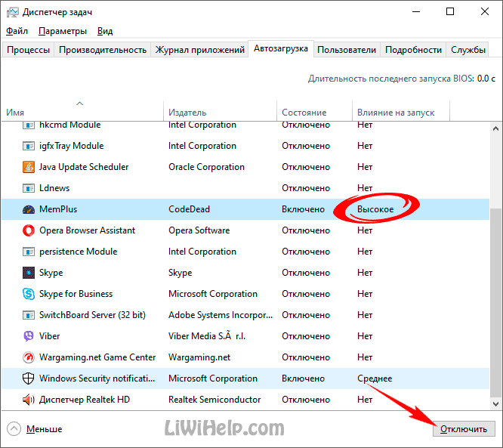Screen dimensions: 503x448
Task: Sort by the Имя column header
Action: (82, 113)
